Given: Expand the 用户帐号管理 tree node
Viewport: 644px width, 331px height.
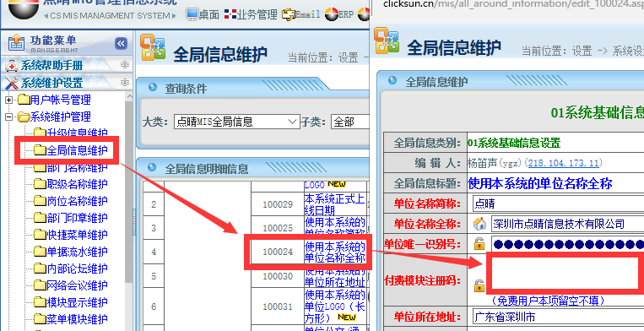Looking at the screenshot, I should [x=8, y=100].
